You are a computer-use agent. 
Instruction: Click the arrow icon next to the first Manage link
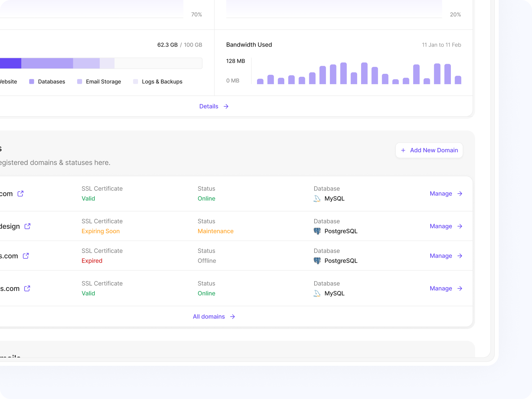[x=460, y=194]
